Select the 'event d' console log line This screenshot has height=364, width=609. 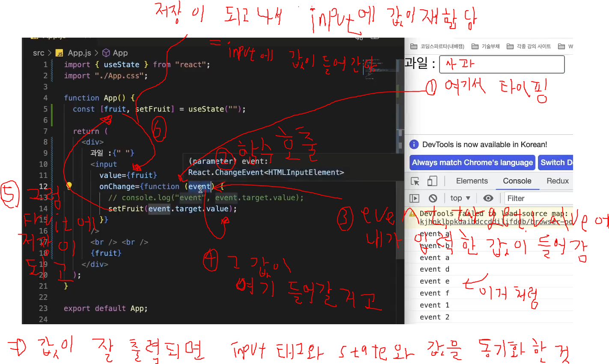coord(434,269)
